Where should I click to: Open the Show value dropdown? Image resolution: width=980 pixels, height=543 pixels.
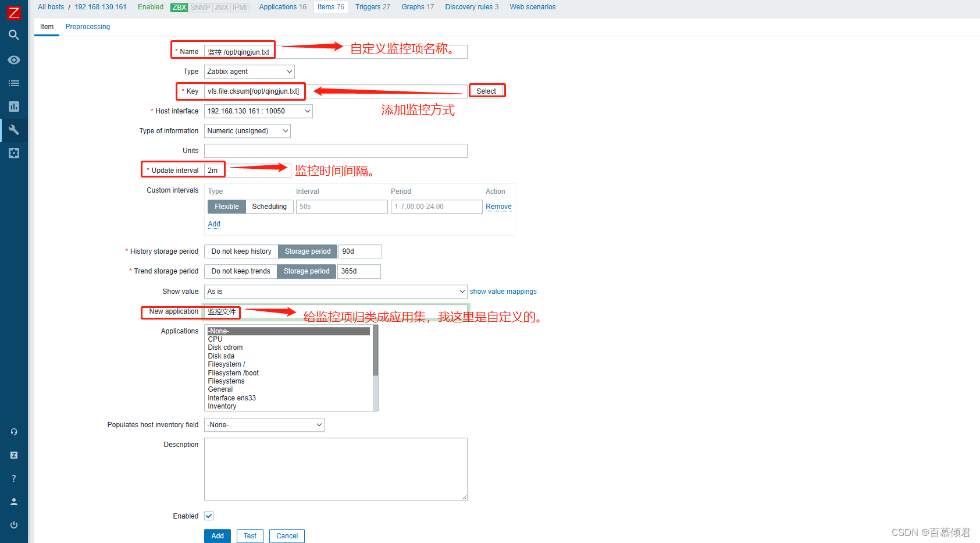click(x=336, y=292)
